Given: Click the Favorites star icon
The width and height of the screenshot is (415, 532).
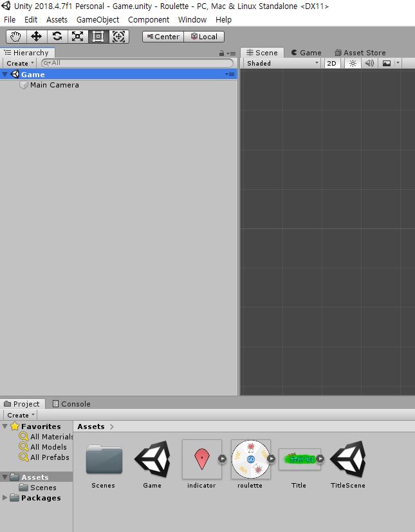Looking at the screenshot, I should tap(15, 426).
